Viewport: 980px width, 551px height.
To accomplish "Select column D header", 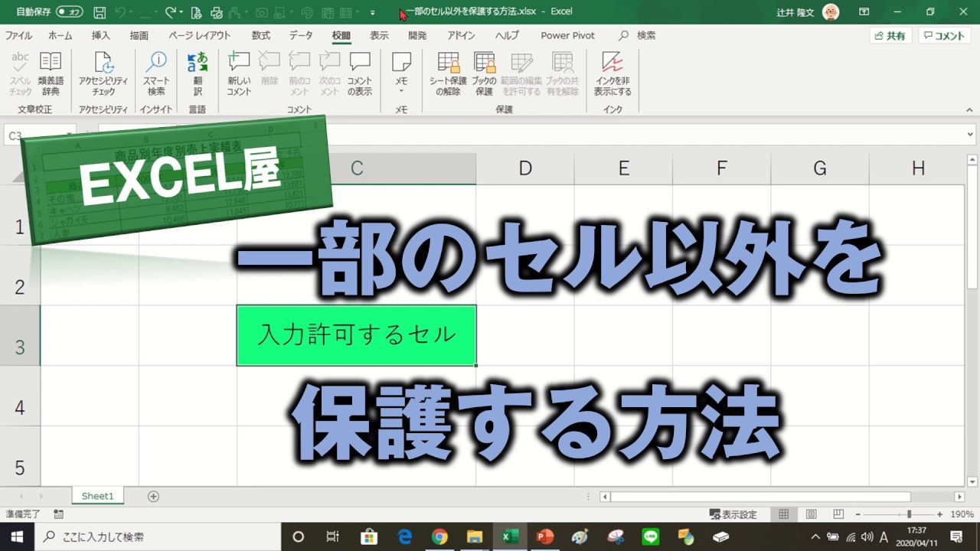I will tap(524, 168).
